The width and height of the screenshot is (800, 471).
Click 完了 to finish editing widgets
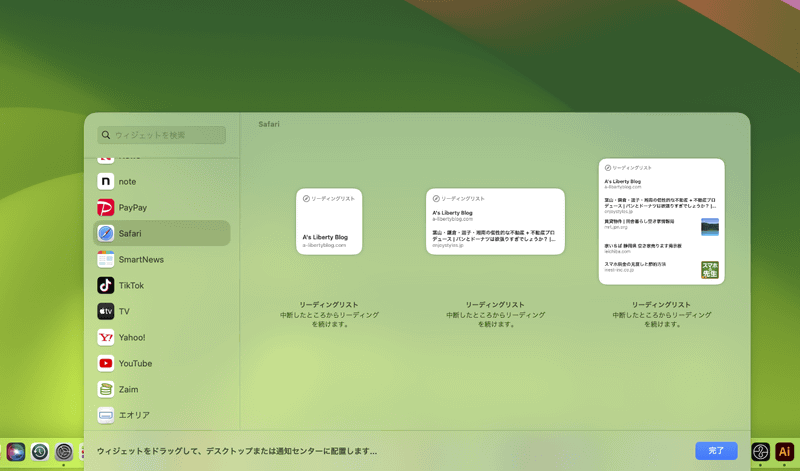716,451
